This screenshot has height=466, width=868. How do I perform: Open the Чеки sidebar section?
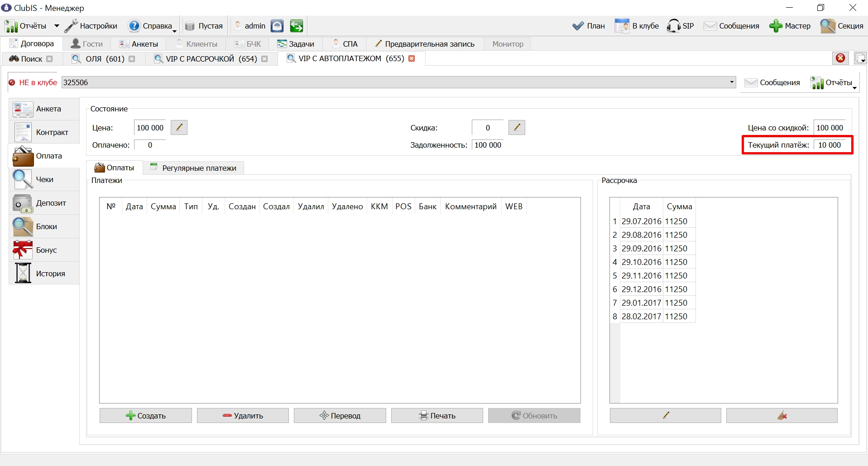click(44, 179)
